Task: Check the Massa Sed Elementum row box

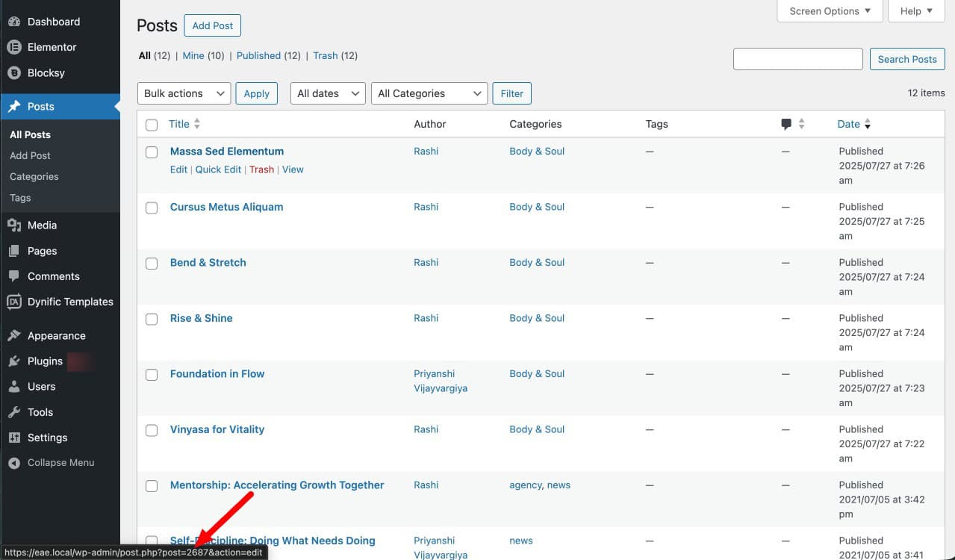Action: pos(152,152)
